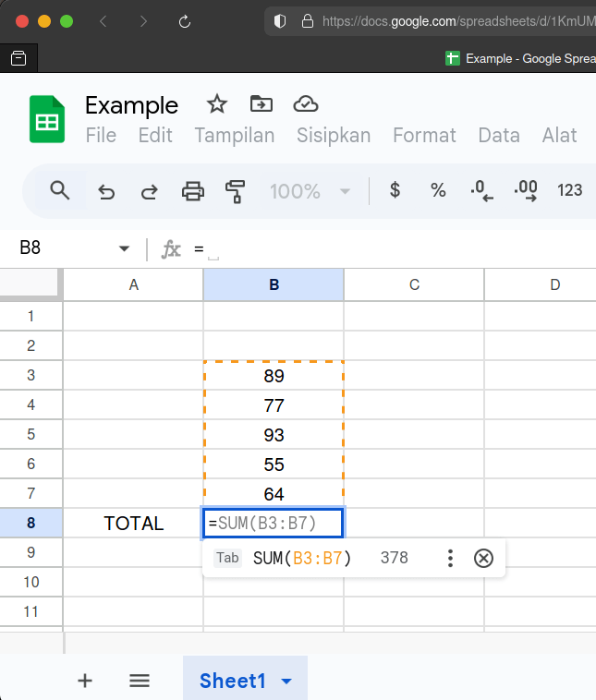596x700 pixels.
Task: Open the toolbar search menus magnifier
Action: (59, 190)
